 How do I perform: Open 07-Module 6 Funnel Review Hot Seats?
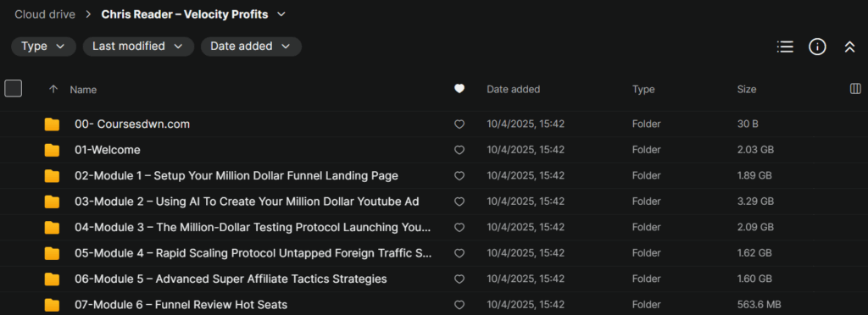[181, 305]
